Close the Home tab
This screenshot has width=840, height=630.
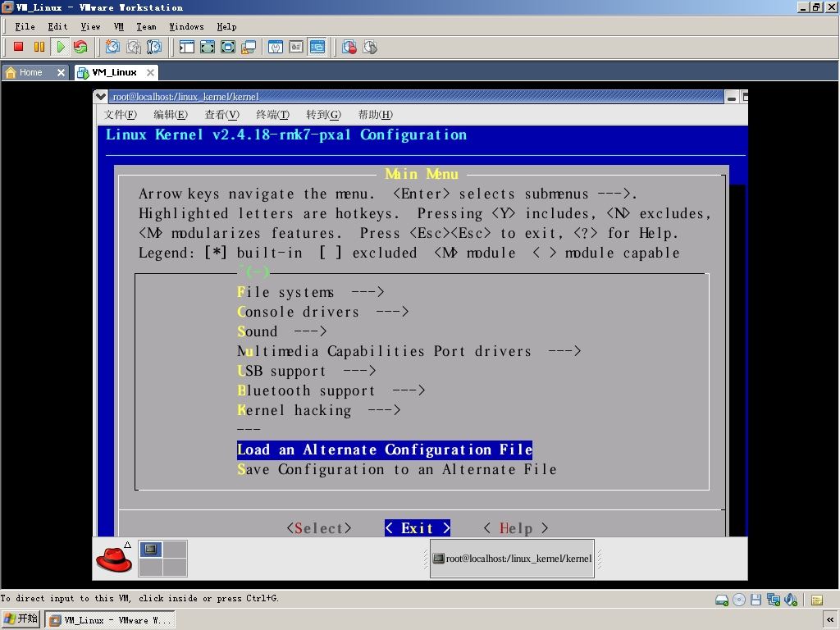click(61, 72)
